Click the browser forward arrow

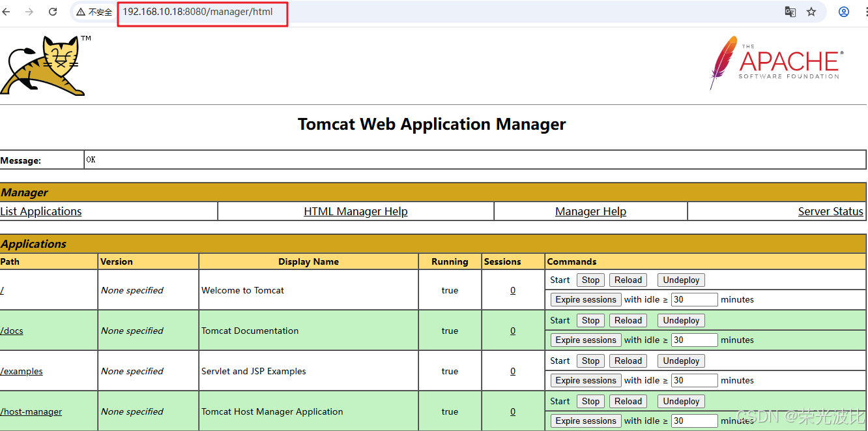point(29,12)
